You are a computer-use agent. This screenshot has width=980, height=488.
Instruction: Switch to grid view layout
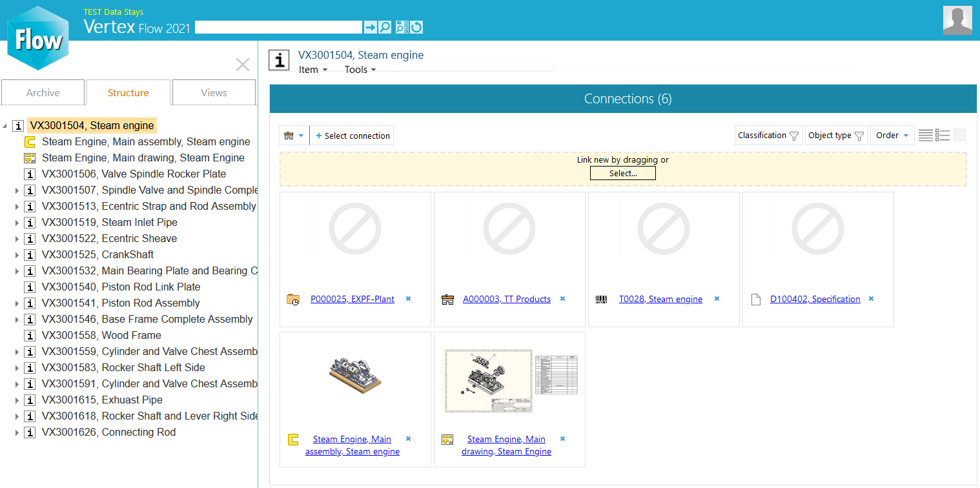(959, 135)
